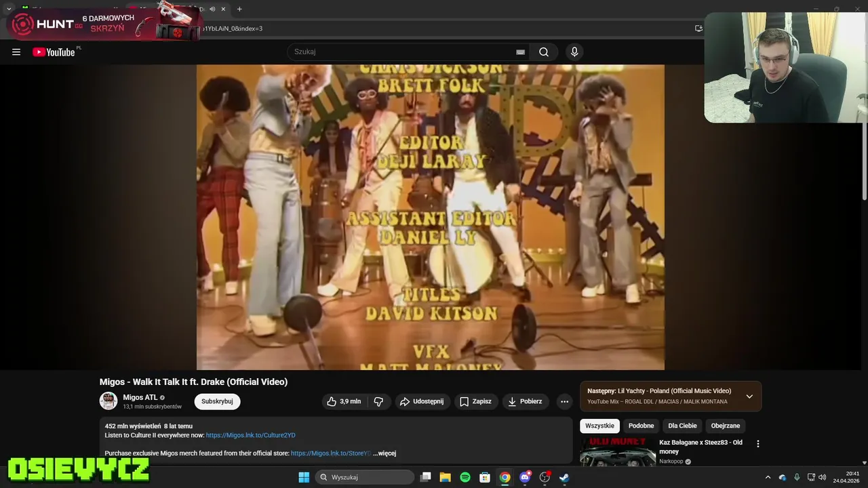Open the YouTube hamburger guide menu
868x488 pixels.
click(16, 52)
